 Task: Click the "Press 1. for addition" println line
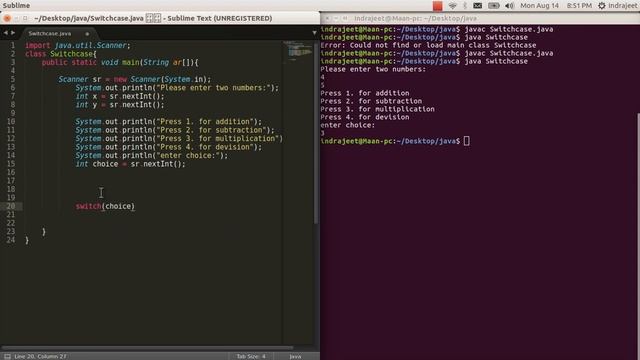168,122
